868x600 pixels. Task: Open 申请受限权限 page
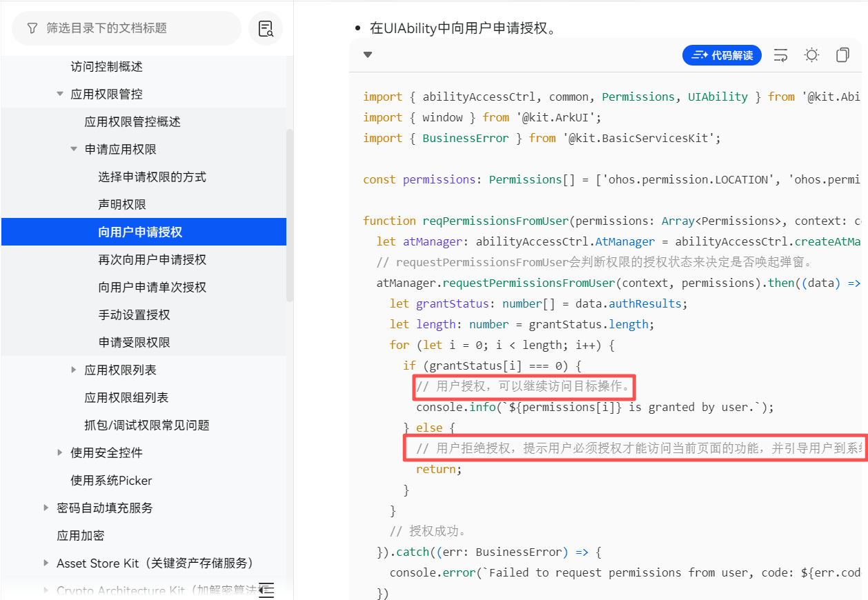pyautogui.click(x=134, y=343)
